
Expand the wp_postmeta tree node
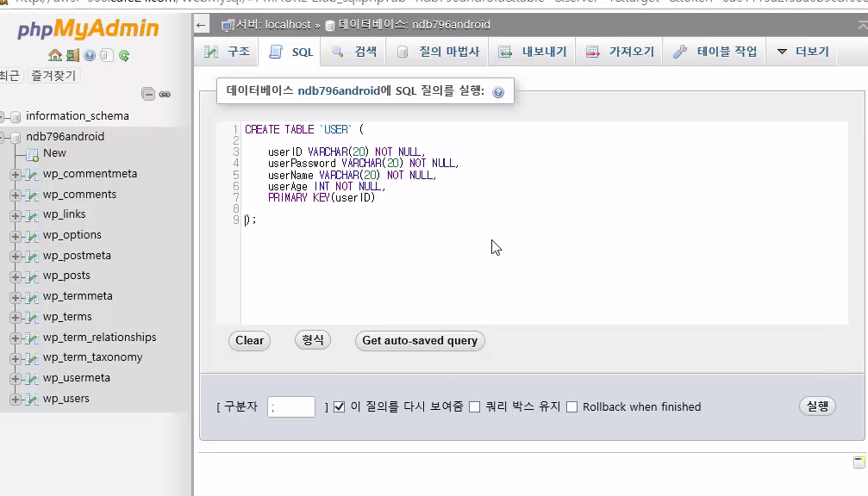(x=15, y=257)
